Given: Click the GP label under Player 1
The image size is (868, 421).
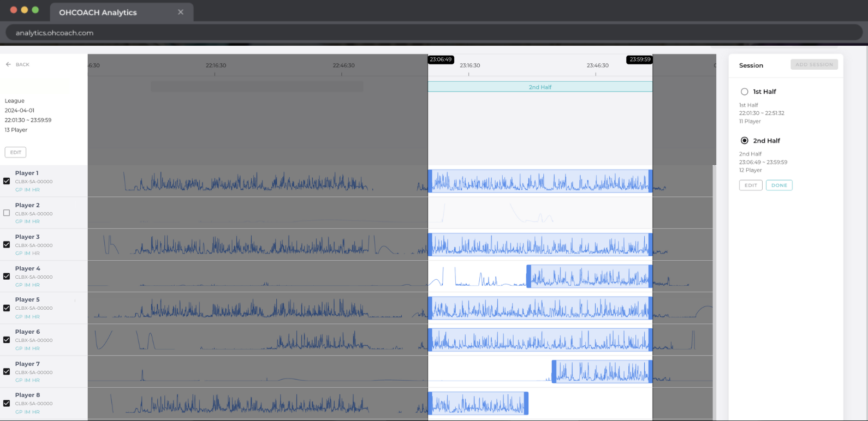Looking at the screenshot, I should point(19,190).
